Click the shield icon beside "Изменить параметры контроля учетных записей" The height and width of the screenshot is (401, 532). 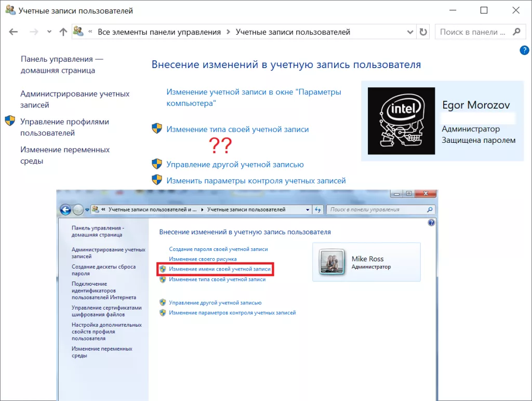157,180
